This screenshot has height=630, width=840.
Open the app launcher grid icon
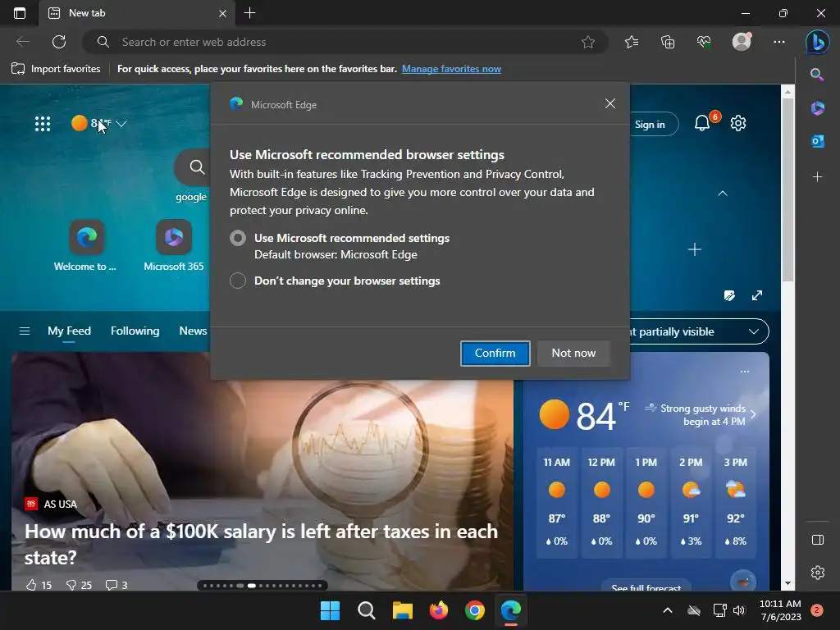[x=43, y=124]
